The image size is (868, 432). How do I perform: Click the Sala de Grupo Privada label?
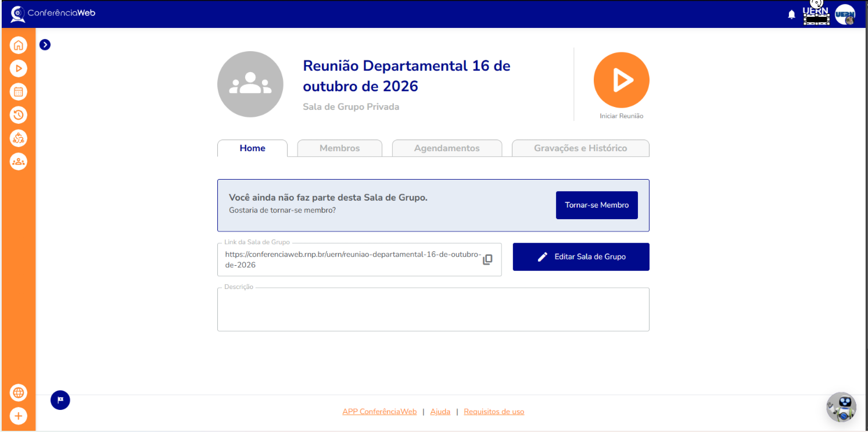[x=351, y=107]
